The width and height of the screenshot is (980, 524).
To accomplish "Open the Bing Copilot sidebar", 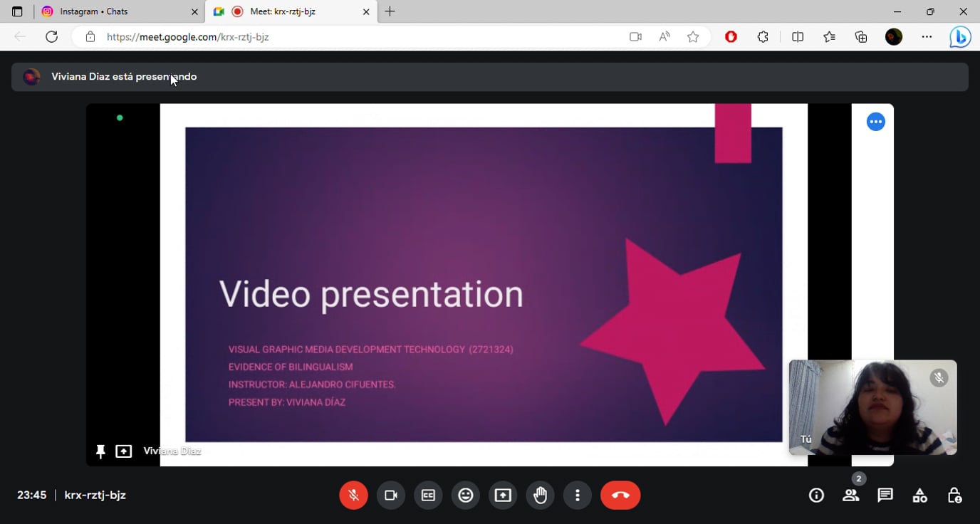I will pos(960,37).
